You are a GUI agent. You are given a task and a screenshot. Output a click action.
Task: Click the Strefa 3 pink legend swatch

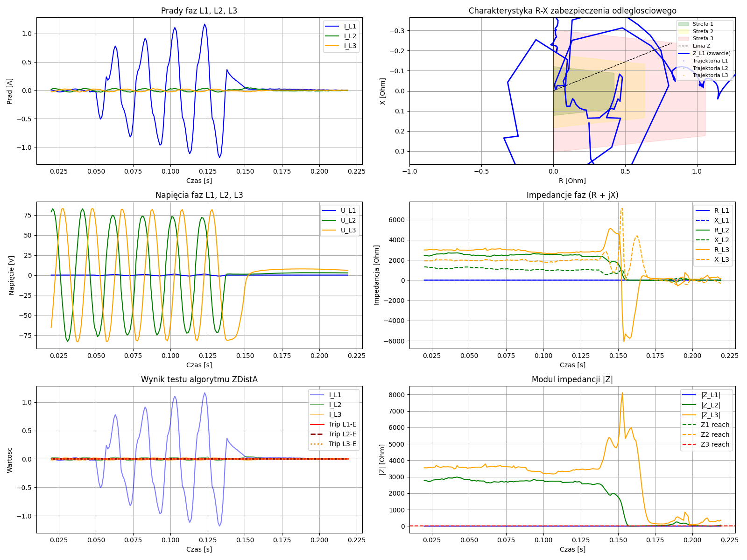coord(684,39)
